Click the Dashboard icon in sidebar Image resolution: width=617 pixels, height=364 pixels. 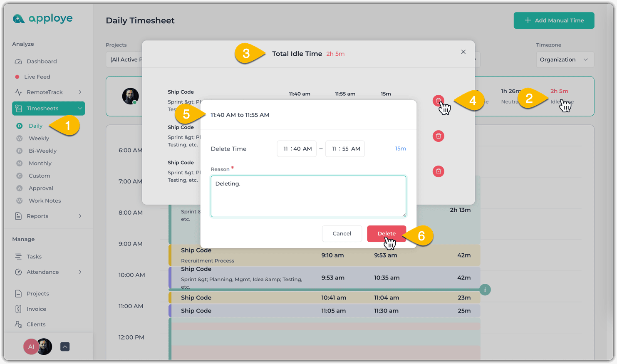18,62
